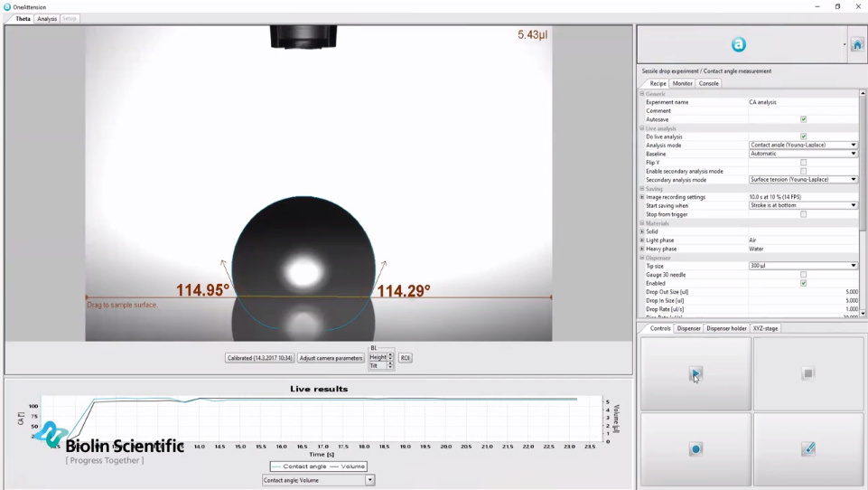Enable the Flip Y checkbox

tap(803, 163)
